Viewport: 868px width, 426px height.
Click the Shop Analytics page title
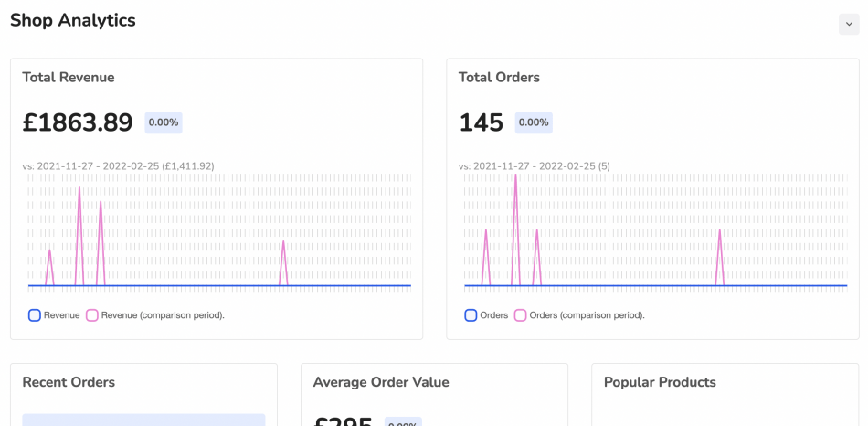73,20
